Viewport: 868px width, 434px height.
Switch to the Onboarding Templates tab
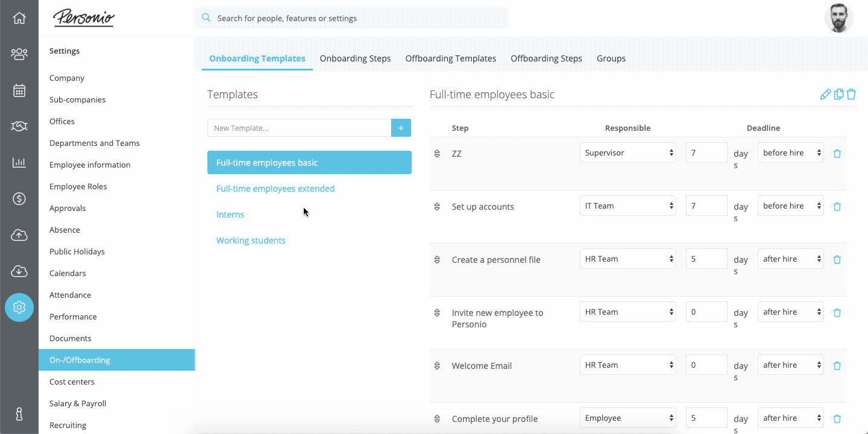click(257, 58)
